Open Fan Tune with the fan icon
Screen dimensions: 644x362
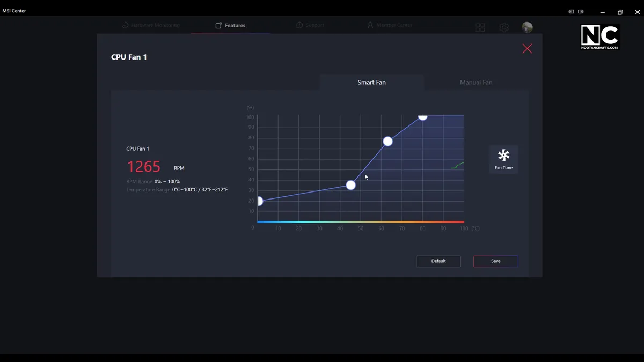(x=503, y=159)
